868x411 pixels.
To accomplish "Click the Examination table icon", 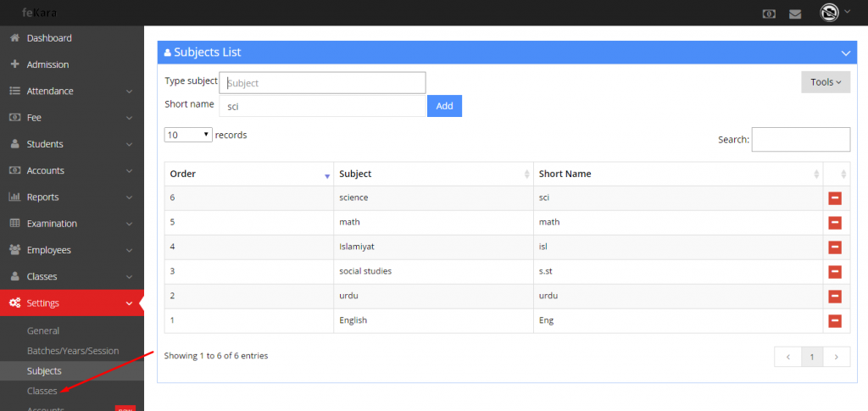I will click(15, 224).
